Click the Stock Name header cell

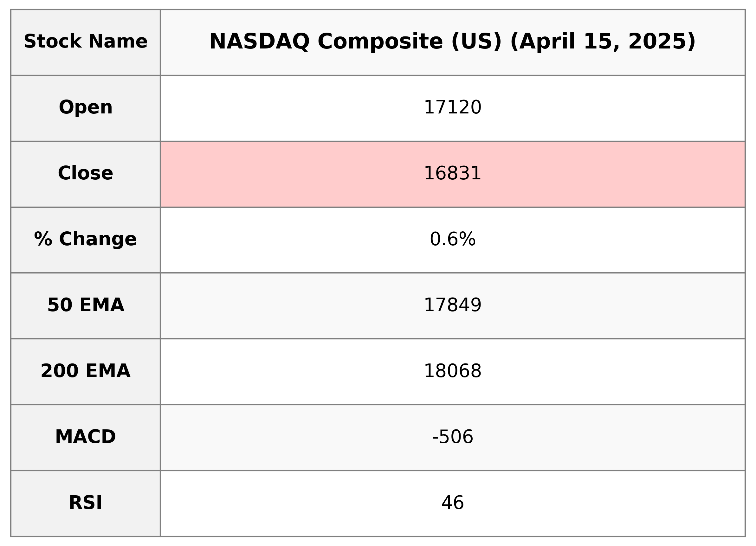coord(86,42)
